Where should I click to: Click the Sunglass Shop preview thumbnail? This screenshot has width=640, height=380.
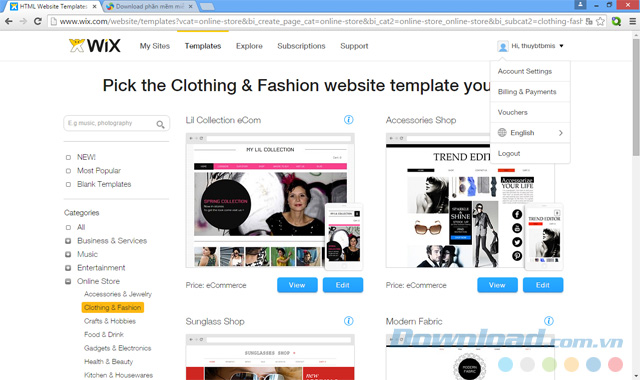click(270, 357)
